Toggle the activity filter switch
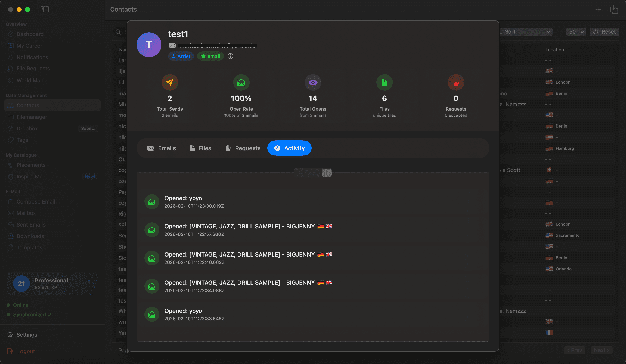 click(x=313, y=172)
